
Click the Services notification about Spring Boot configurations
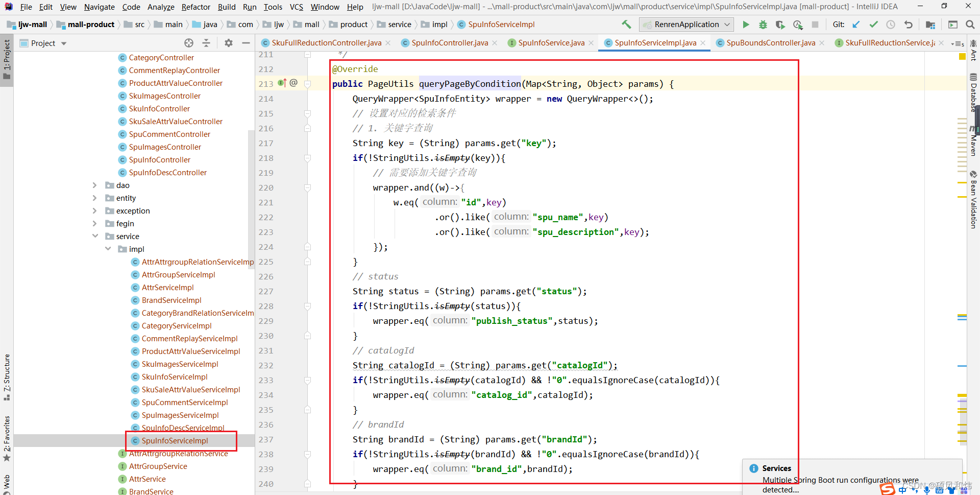[852, 478]
